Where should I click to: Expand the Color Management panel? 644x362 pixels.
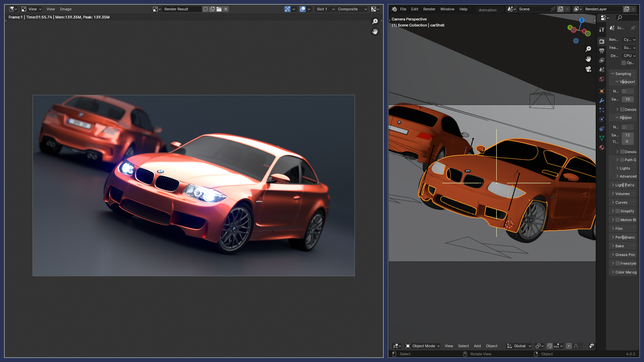point(623,272)
